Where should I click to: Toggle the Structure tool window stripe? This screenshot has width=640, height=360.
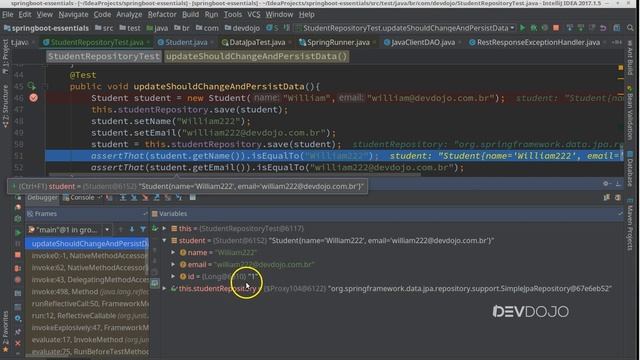point(5,107)
